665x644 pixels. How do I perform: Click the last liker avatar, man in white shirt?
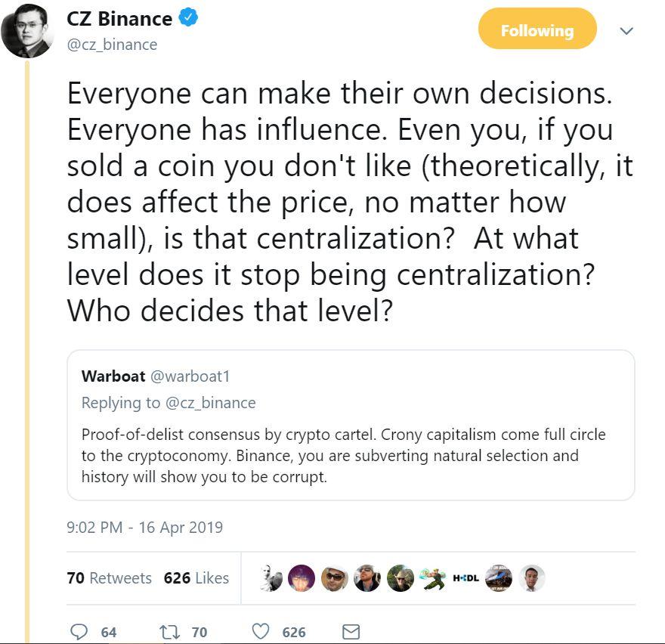(532, 578)
